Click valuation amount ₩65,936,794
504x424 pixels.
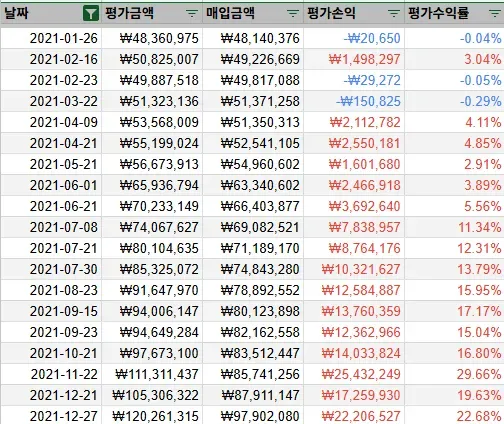159,185
